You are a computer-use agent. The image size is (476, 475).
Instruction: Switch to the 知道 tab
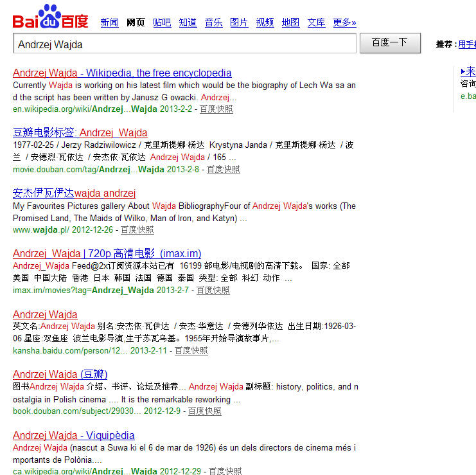[x=188, y=22]
